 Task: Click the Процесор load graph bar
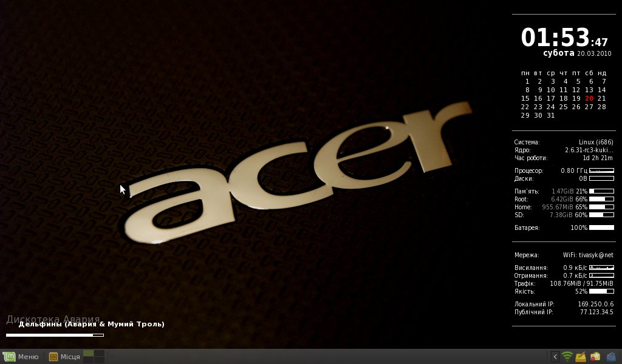pyautogui.click(x=601, y=170)
